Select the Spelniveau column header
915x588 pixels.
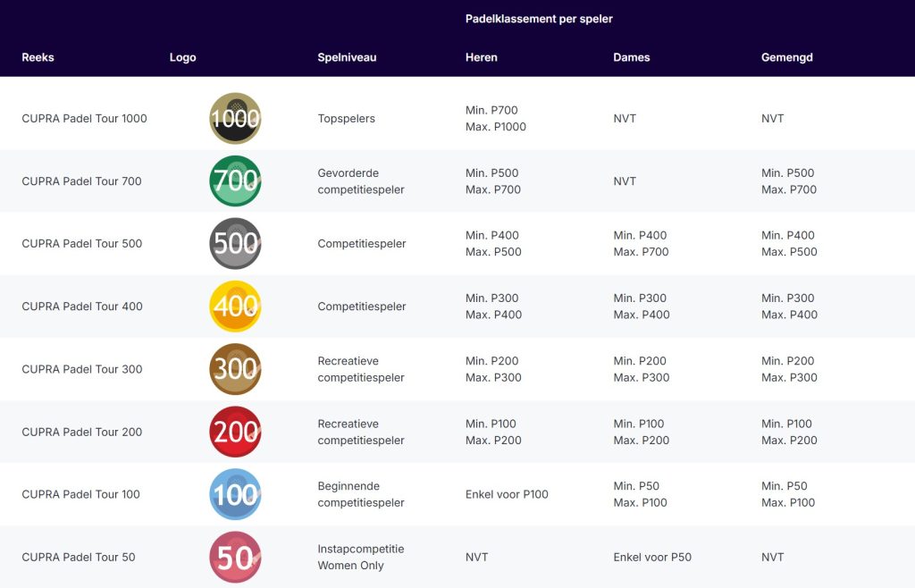click(x=347, y=57)
